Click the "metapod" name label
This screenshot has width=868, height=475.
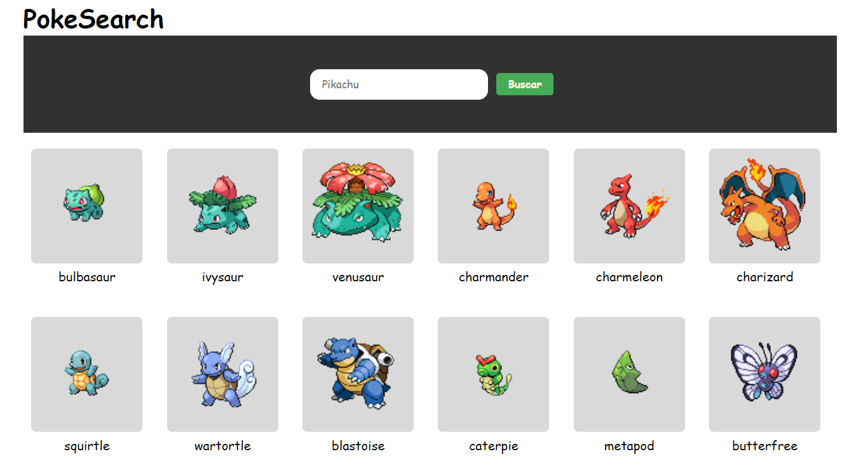pos(629,446)
